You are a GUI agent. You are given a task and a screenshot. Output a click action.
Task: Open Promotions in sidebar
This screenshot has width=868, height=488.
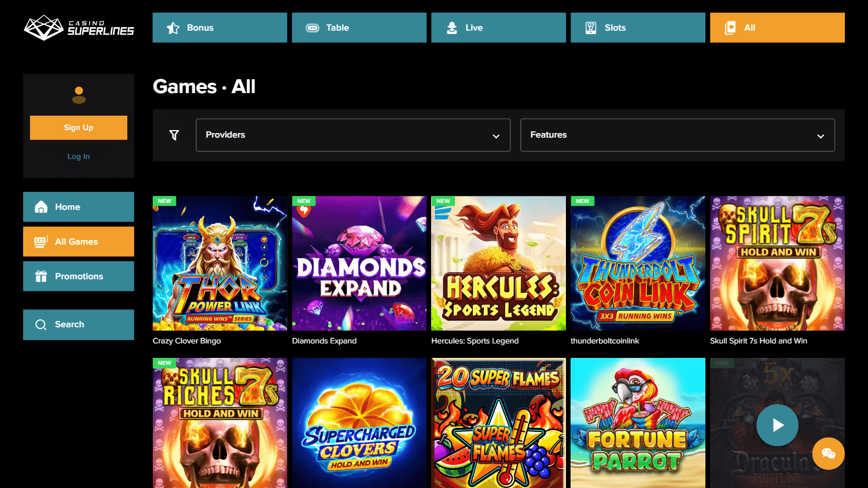tap(79, 276)
